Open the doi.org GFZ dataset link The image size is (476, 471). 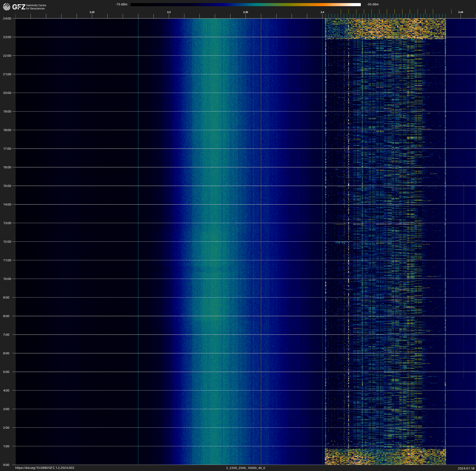45,468
